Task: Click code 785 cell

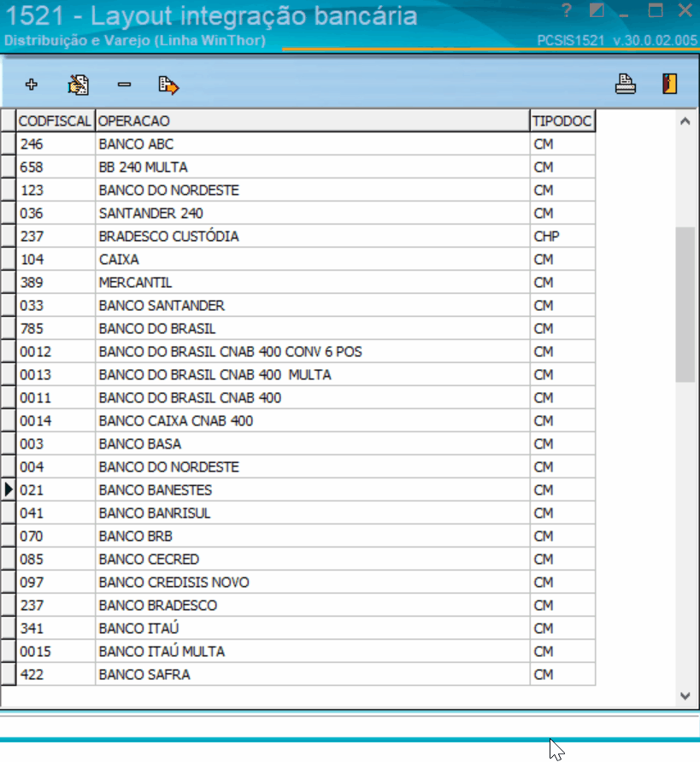Action: tap(56, 329)
